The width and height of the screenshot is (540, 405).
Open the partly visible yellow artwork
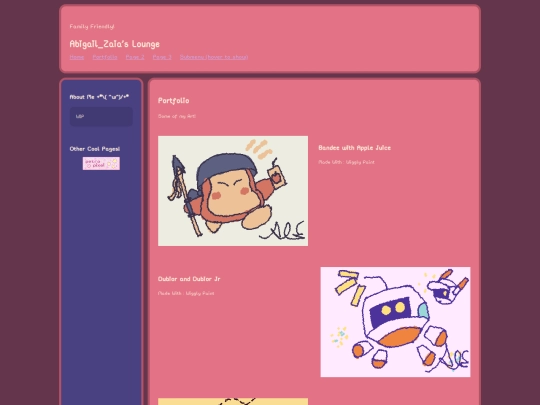tap(233, 402)
